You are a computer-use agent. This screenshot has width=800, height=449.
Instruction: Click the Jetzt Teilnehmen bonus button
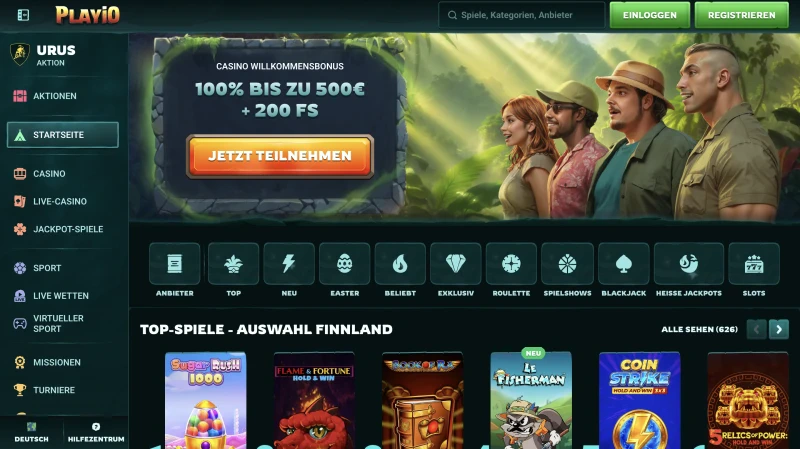click(x=280, y=156)
